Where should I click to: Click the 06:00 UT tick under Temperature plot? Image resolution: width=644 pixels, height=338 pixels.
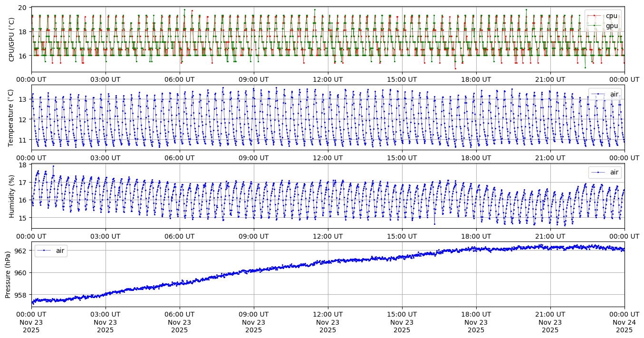tap(180, 157)
